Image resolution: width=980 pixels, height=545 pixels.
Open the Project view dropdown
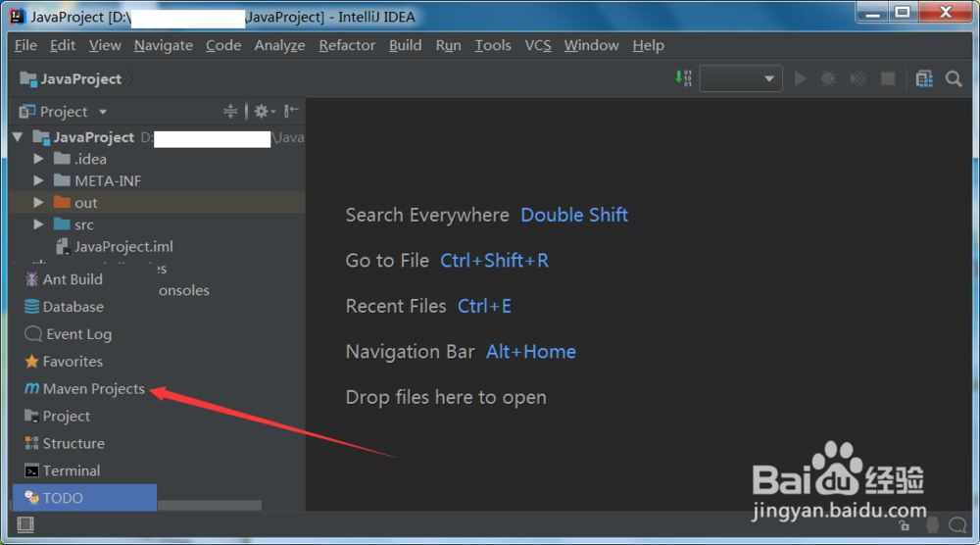pos(63,112)
